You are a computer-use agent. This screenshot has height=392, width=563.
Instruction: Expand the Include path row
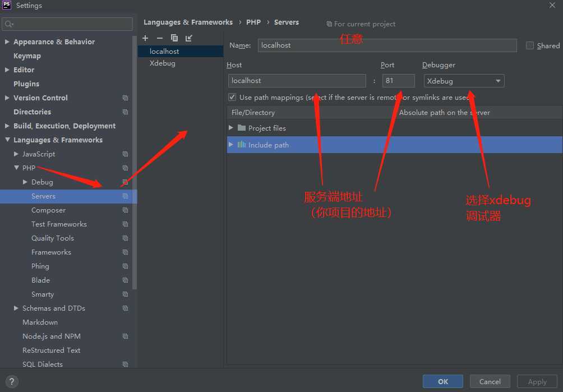pos(231,145)
